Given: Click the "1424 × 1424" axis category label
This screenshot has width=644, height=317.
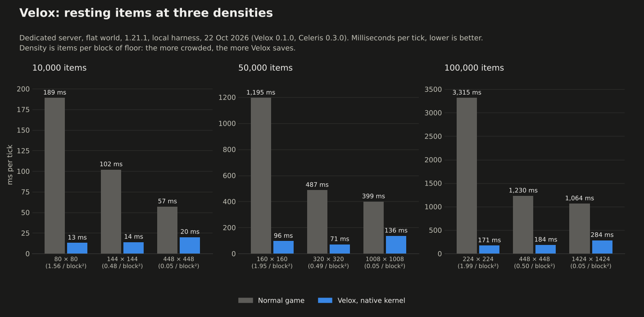Looking at the screenshot, I should tap(591, 259).
